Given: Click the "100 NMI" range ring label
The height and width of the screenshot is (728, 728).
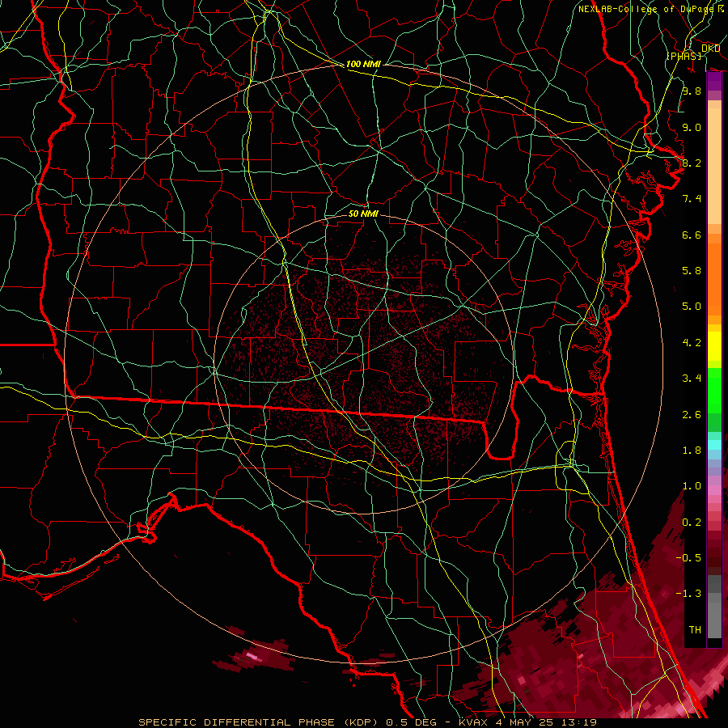Looking at the screenshot, I should [x=363, y=64].
